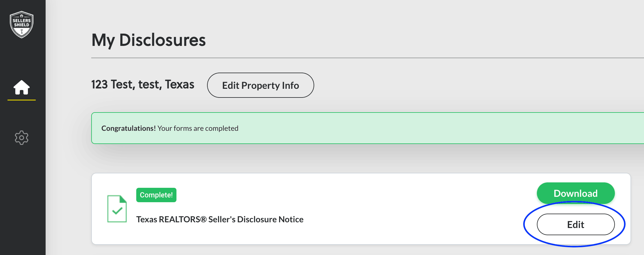The image size is (644, 255).
Task: Click the word 'Texas' in the property address
Action: pyautogui.click(x=179, y=85)
